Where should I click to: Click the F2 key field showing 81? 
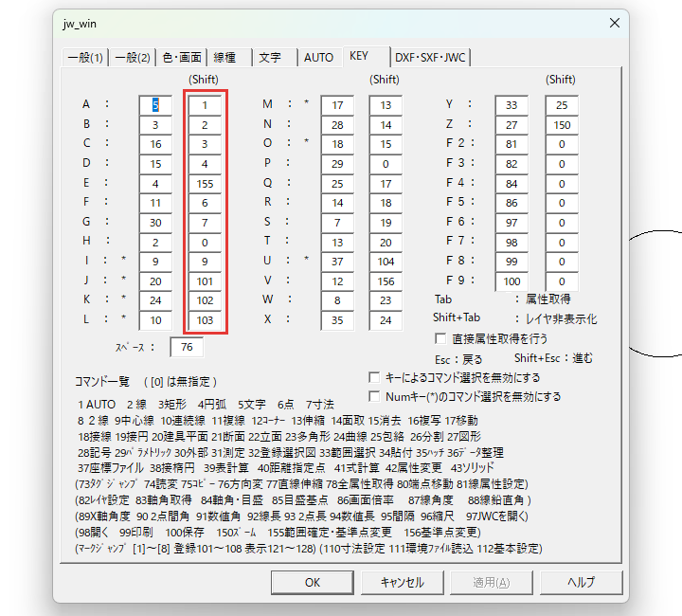click(x=511, y=144)
